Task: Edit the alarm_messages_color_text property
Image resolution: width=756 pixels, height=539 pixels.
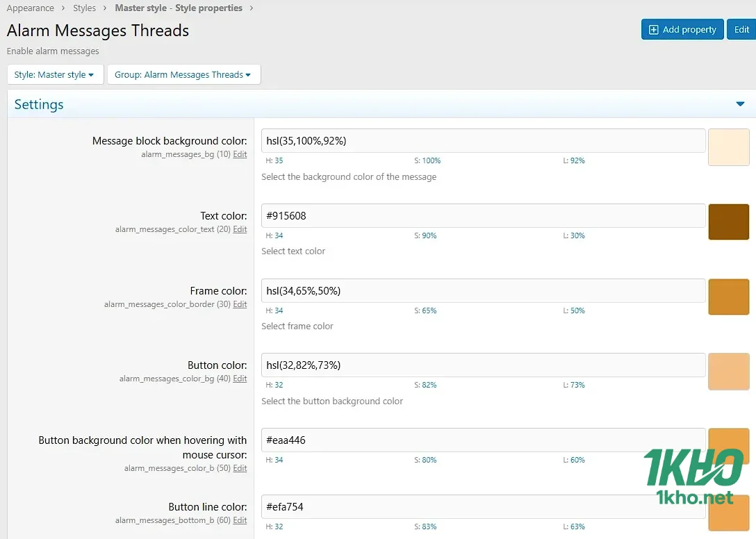Action: 240,229
